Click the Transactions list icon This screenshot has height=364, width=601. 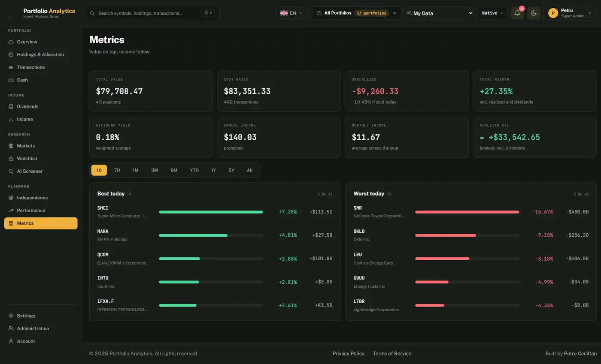click(x=11, y=67)
